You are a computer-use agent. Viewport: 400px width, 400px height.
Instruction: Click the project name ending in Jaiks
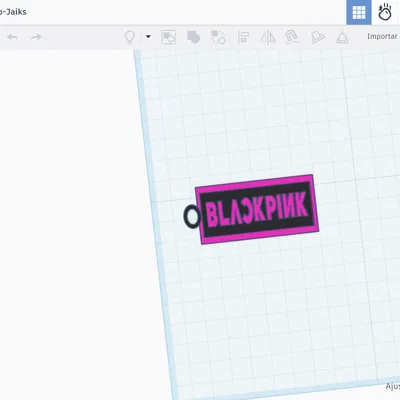13,12
